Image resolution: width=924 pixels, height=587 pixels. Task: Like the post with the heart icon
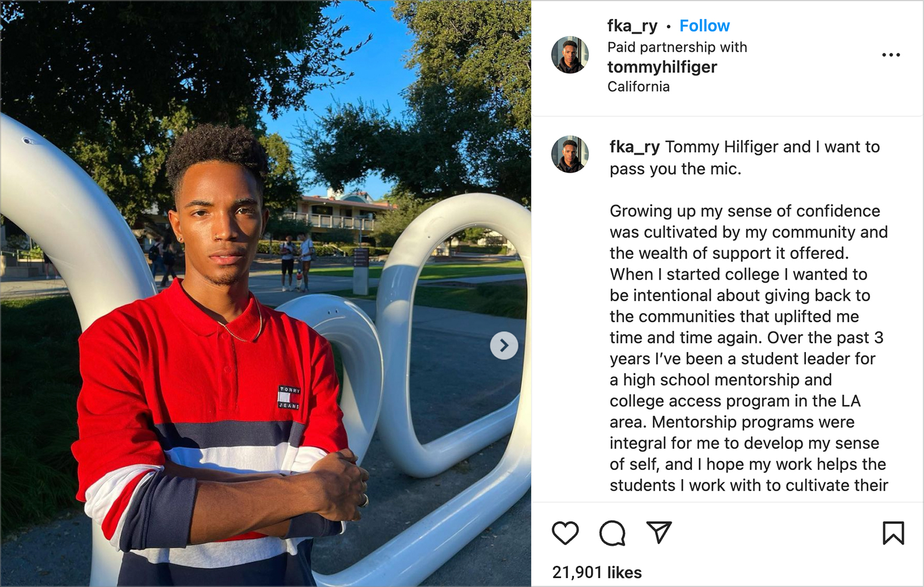pyautogui.click(x=565, y=533)
